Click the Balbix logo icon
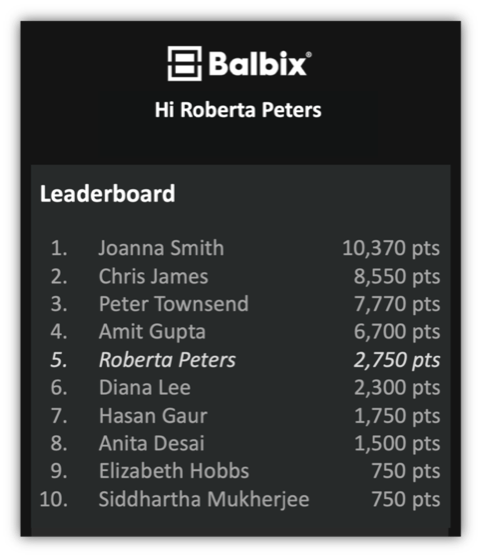This screenshot has width=480, height=556. tap(185, 63)
